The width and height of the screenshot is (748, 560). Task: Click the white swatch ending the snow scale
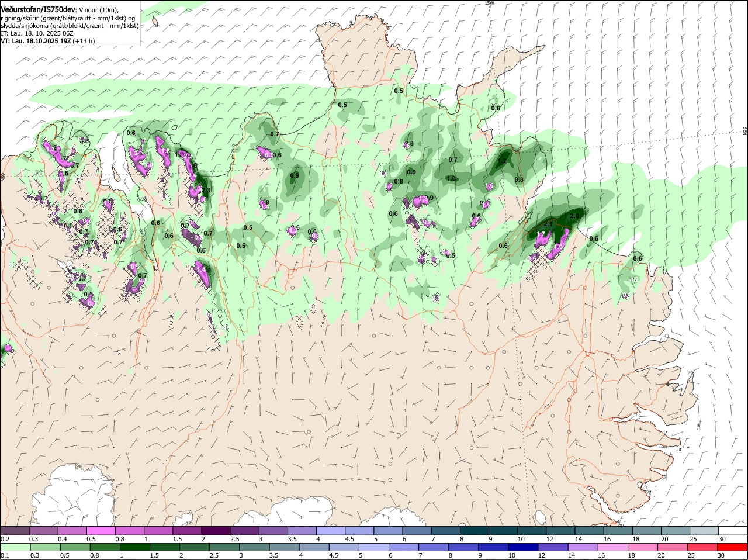coord(732,531)
